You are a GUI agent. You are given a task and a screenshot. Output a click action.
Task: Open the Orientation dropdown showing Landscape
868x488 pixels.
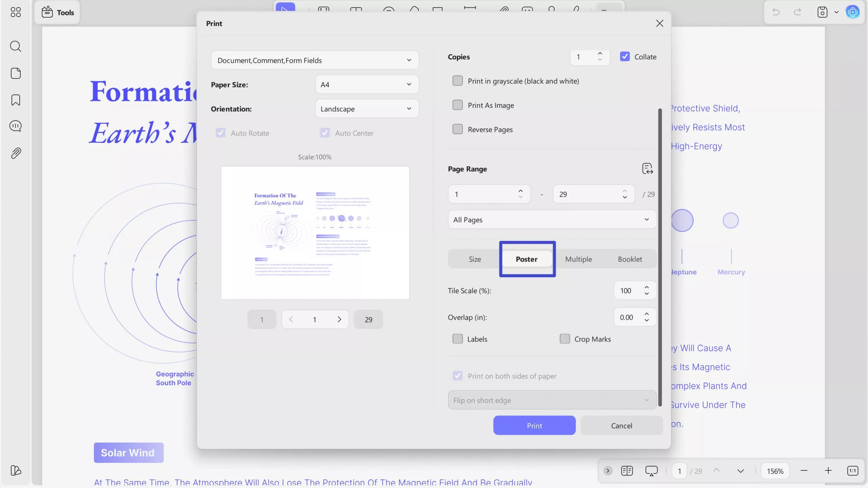367,109
